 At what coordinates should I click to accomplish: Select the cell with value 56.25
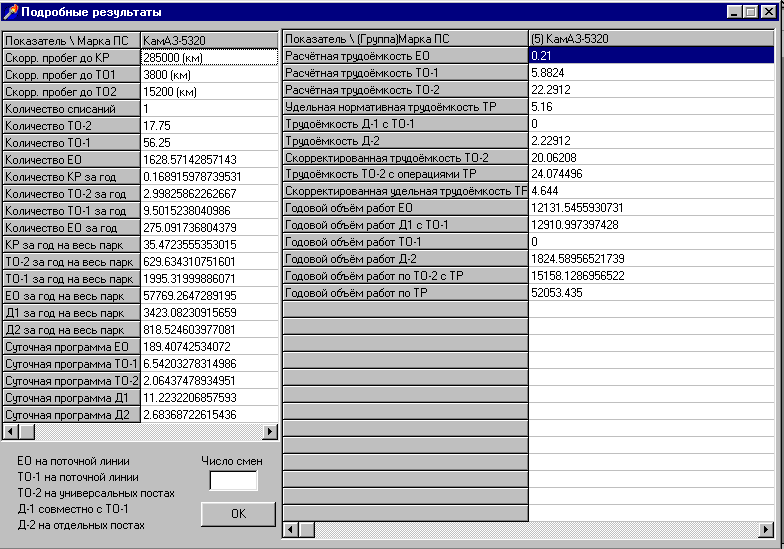click(210, 142)
